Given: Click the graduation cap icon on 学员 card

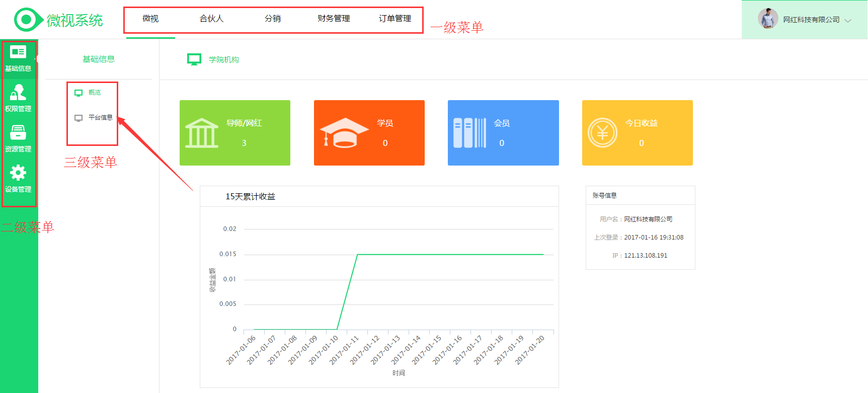Looking at the screenshot, I should click(344, 133).
